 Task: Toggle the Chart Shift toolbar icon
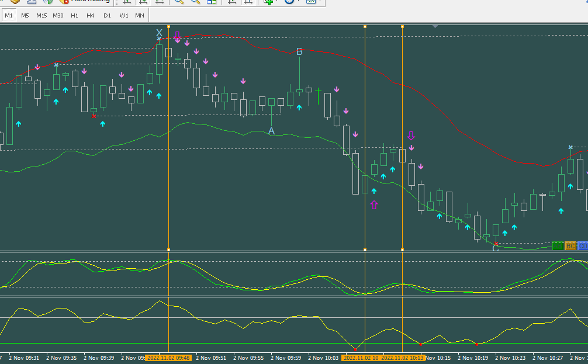click(249, 2)
